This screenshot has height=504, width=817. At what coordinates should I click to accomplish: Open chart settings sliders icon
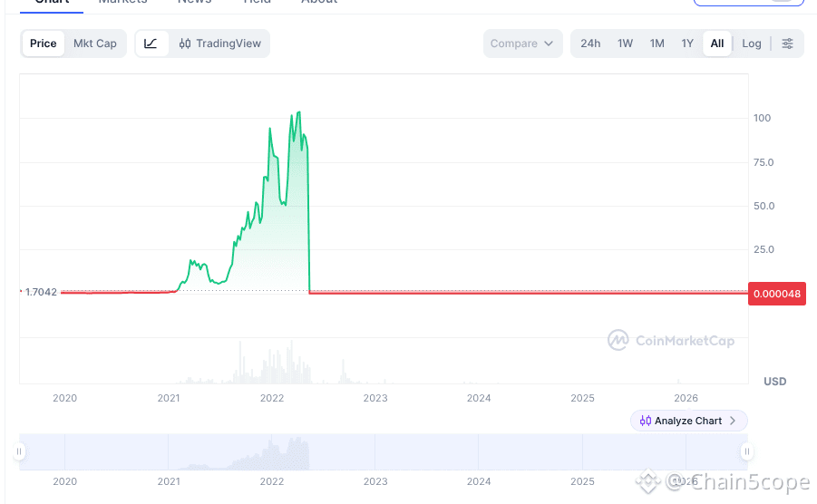pyautogui.click(x=787, y=44)
